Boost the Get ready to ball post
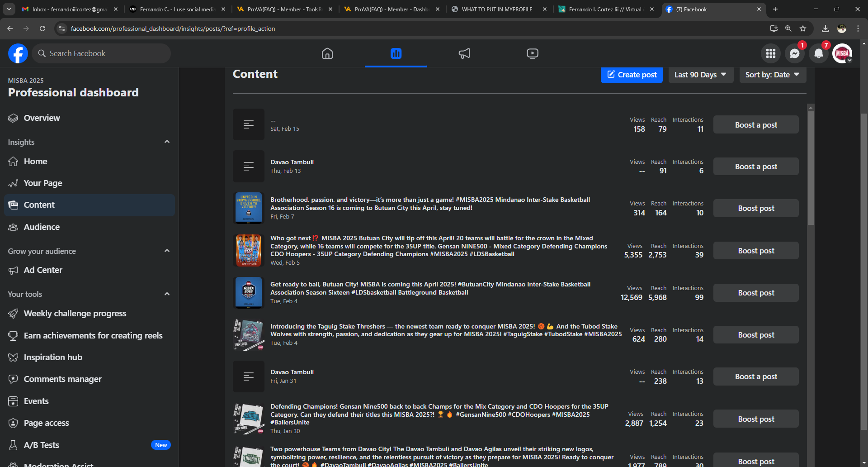The image size is (868, 467). click(756, 293)
